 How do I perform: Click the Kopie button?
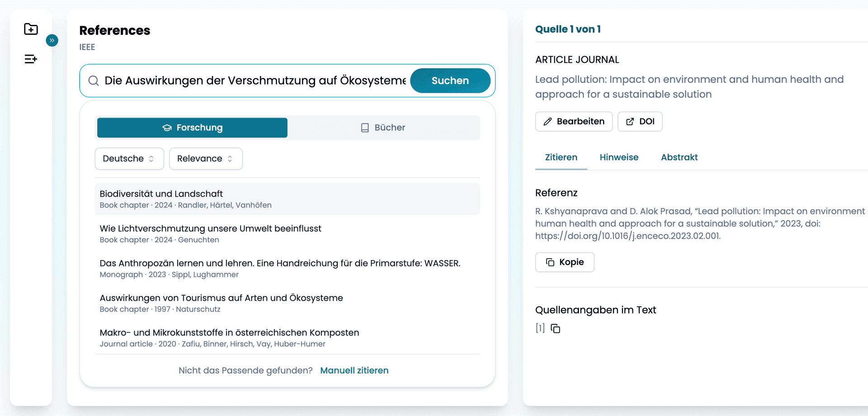click(565, 262)
